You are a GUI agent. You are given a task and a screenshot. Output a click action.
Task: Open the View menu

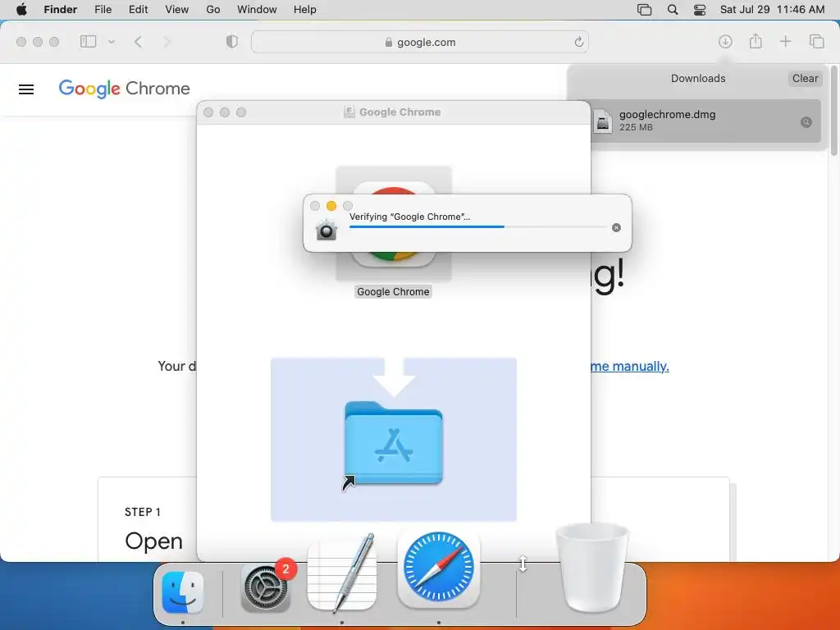177,10
